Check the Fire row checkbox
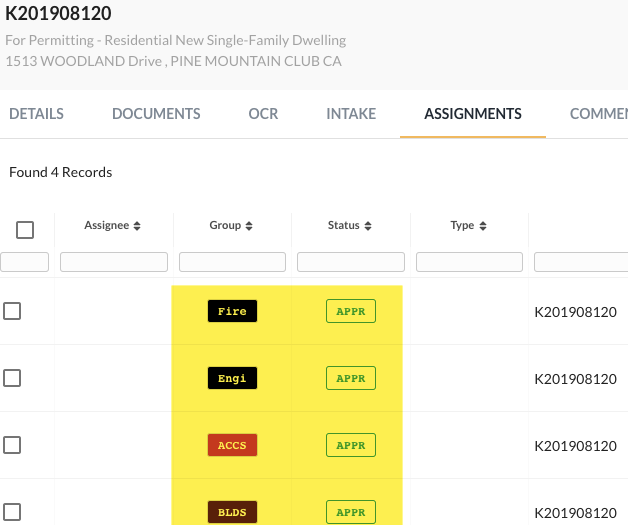628x525 pixels. pyautogui.click(x=12, y=311)
